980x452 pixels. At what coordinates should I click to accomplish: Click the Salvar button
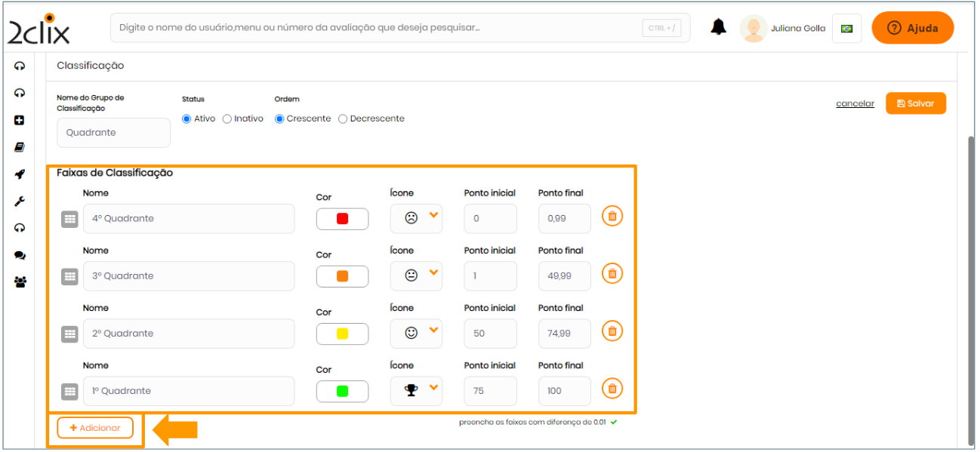pos(915,103)
